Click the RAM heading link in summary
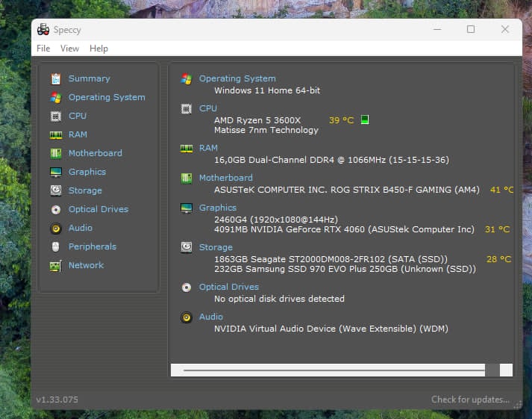Screen dimensions: 532x419 [208, 149]
